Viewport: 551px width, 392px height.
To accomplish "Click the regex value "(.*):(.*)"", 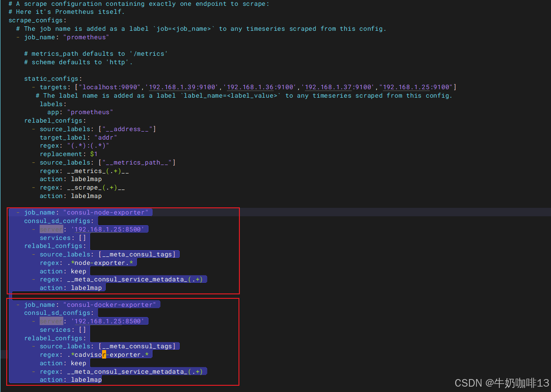I will coord(88,145).
